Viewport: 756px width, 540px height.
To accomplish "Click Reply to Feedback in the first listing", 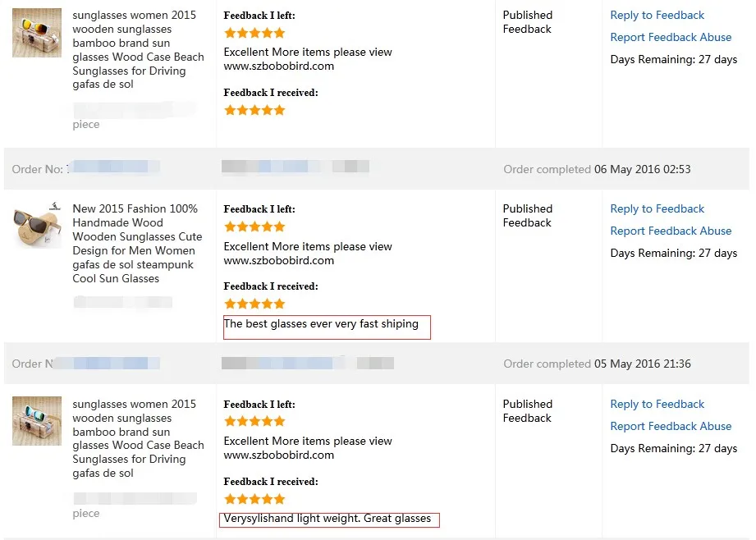I will point(657,15).
